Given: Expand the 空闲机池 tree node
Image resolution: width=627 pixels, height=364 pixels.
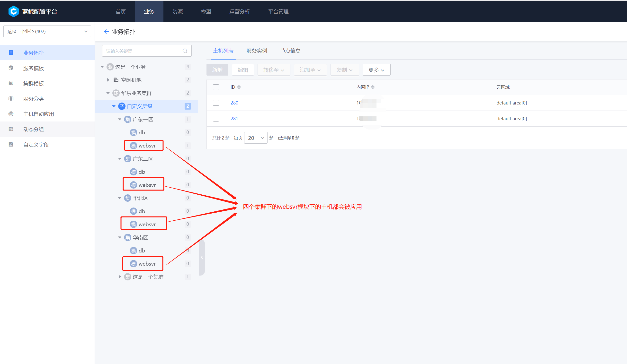Looking at the screenshot, I should 108,80.
